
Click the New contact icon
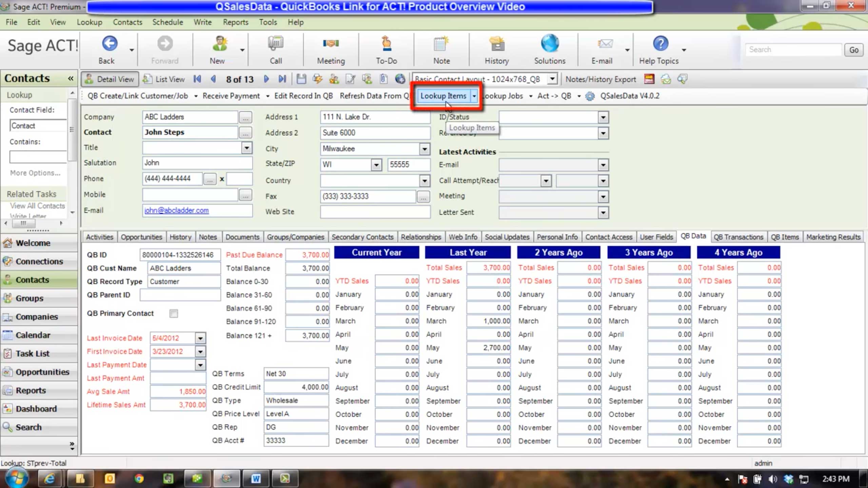(x=219, y=44)
